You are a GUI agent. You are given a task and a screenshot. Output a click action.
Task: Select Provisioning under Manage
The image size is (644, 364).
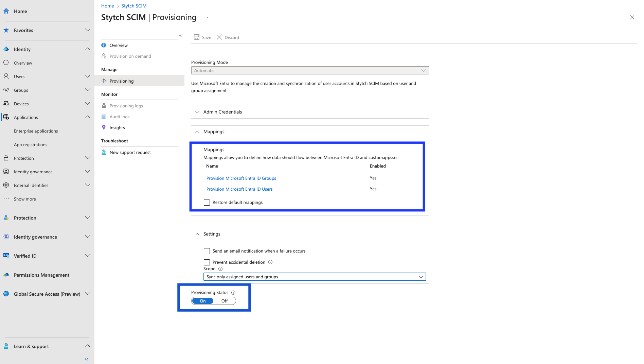[x=122, y=81]
